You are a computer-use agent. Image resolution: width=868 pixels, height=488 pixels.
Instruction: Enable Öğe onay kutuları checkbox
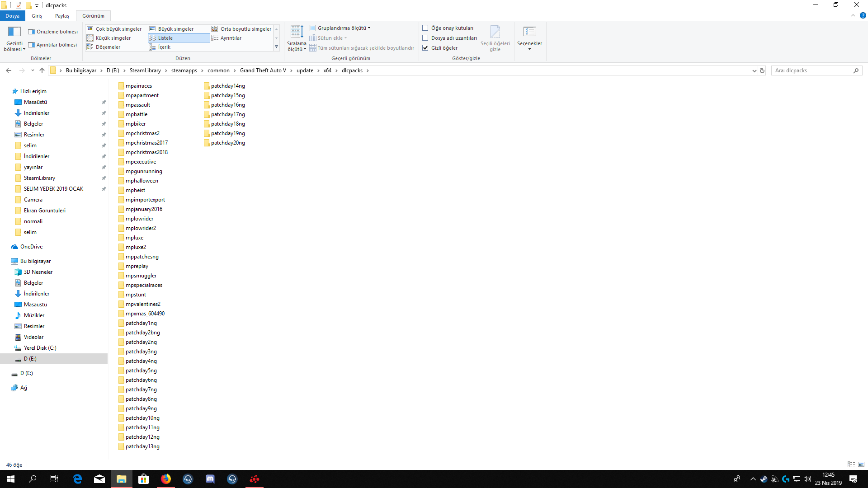coord(425,28)
